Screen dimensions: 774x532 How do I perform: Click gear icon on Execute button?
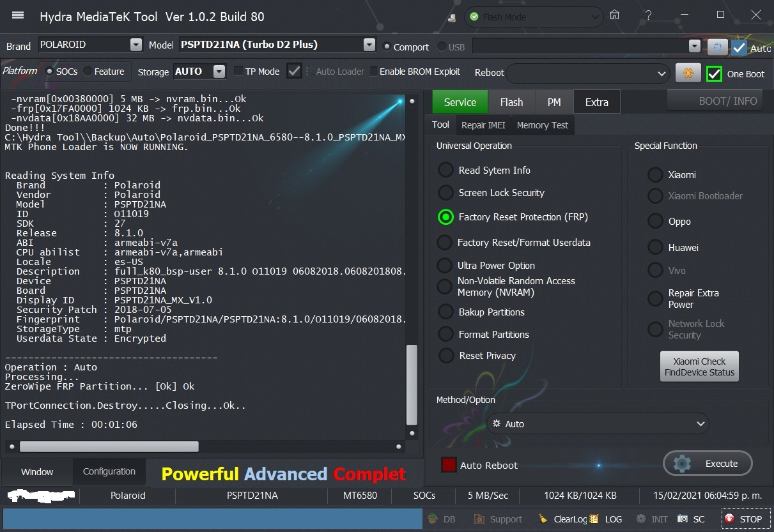682,464
